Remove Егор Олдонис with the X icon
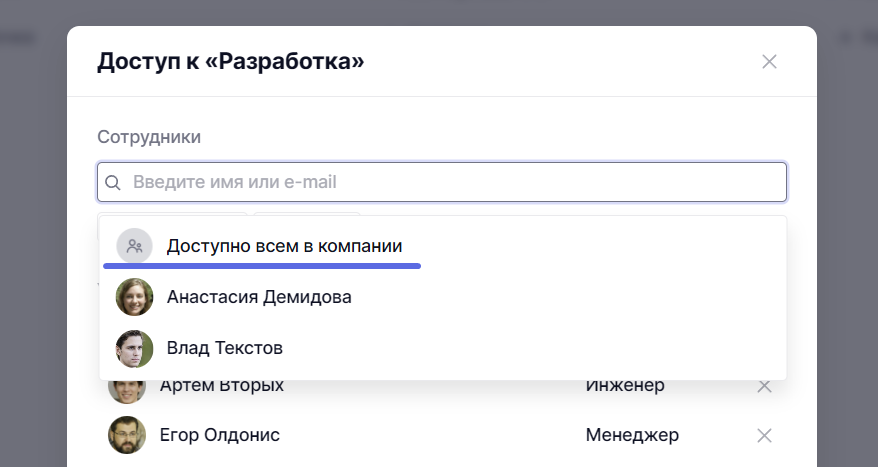 pyautogui.click(x=764, y=435)
